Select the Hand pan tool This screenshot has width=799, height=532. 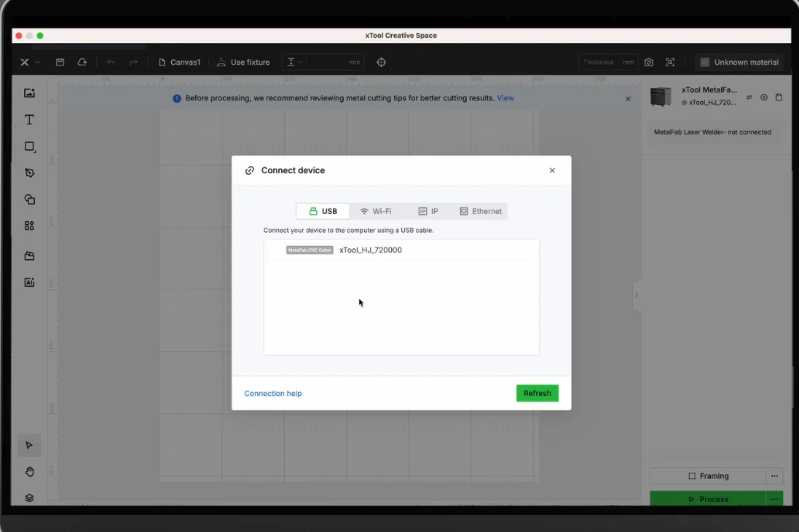(x=30, y=472)
